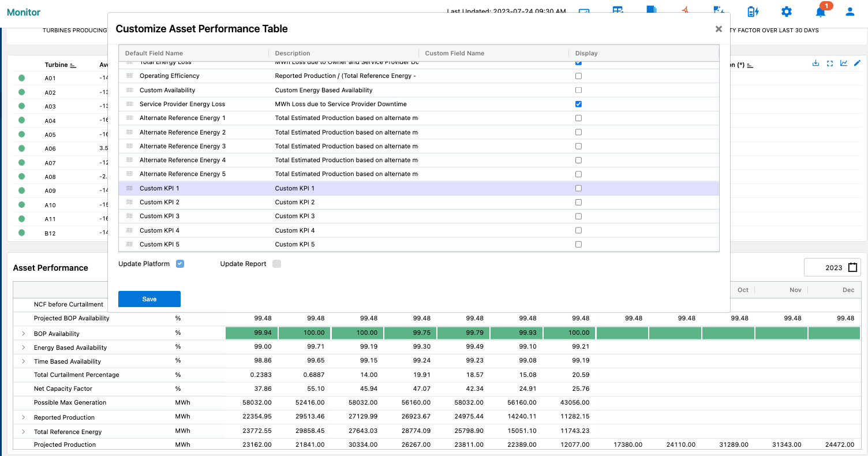868x456 pixels.
Task: Expand the BOP Availability row
Action: point(24,334)
